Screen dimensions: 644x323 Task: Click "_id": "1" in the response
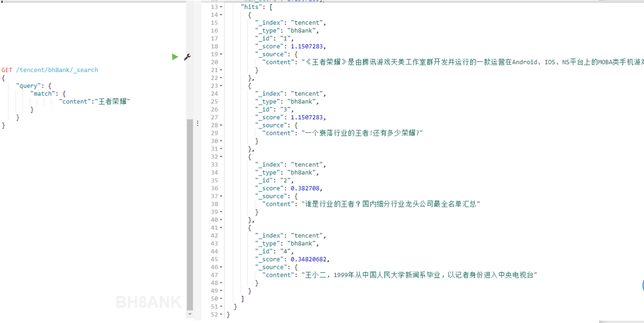pos(274,38)
